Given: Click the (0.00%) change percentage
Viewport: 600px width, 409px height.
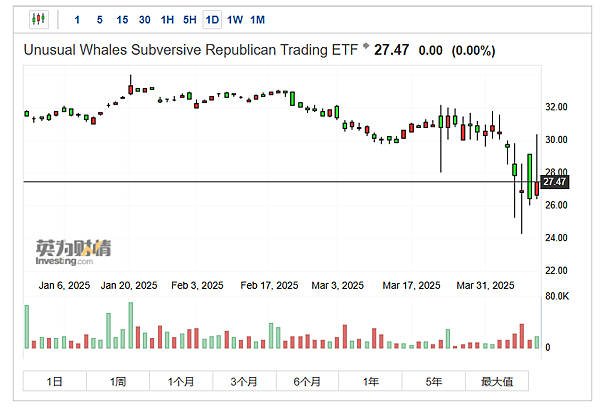Looking at the screenshot, I should tap(473, 51).
